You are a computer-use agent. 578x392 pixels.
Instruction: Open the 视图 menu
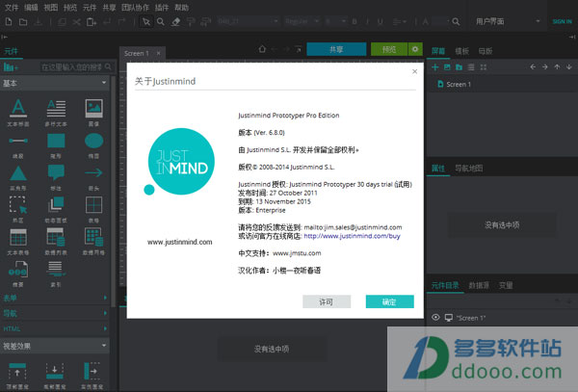pyautogui.click(x=51, y=8)
